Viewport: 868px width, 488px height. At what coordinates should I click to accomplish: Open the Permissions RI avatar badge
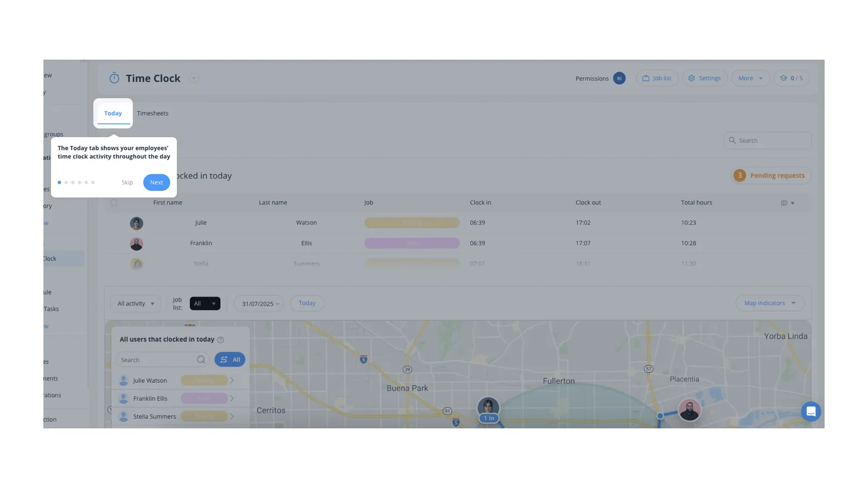pos(619,78)
